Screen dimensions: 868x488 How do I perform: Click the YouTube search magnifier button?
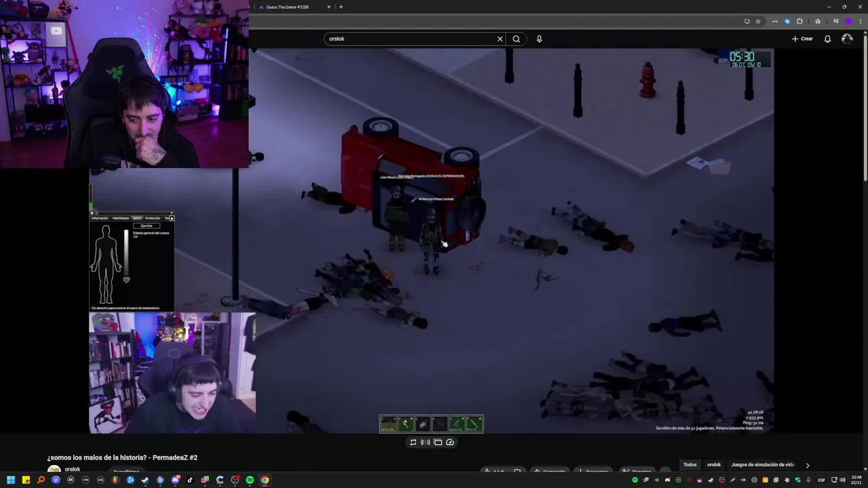tap(516, 39)
